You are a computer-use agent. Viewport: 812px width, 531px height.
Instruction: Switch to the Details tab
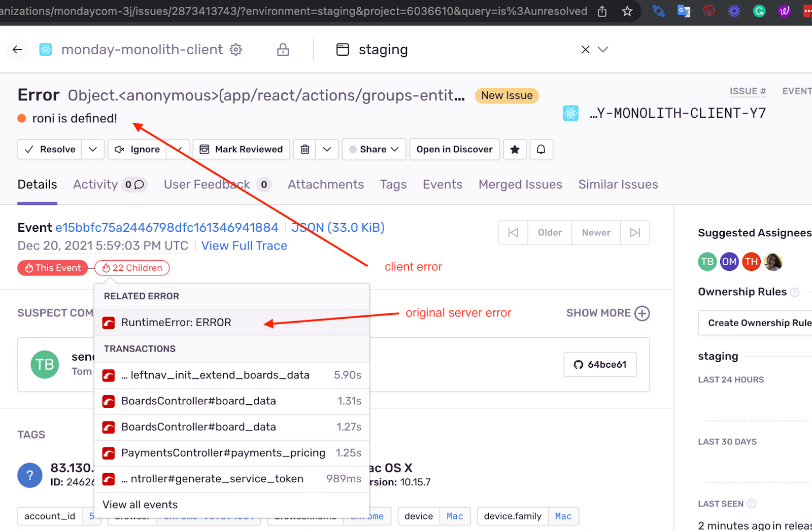38,185
